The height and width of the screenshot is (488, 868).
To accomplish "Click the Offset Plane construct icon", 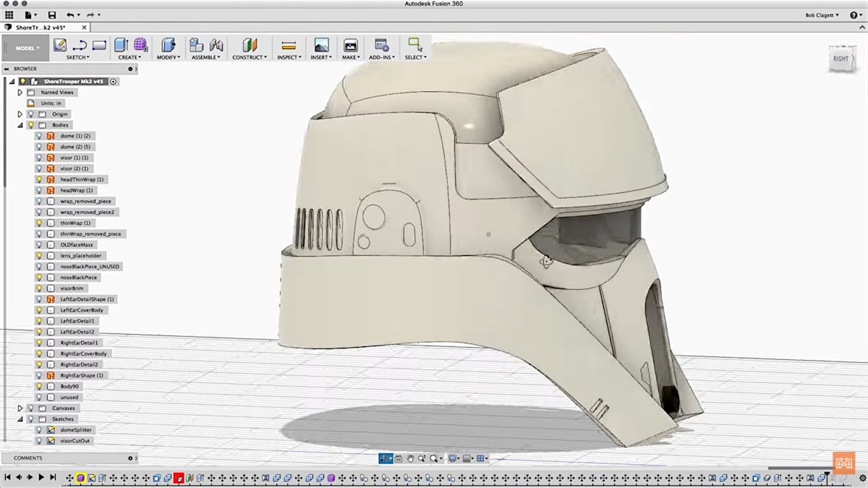I will [x=250, y=45].
